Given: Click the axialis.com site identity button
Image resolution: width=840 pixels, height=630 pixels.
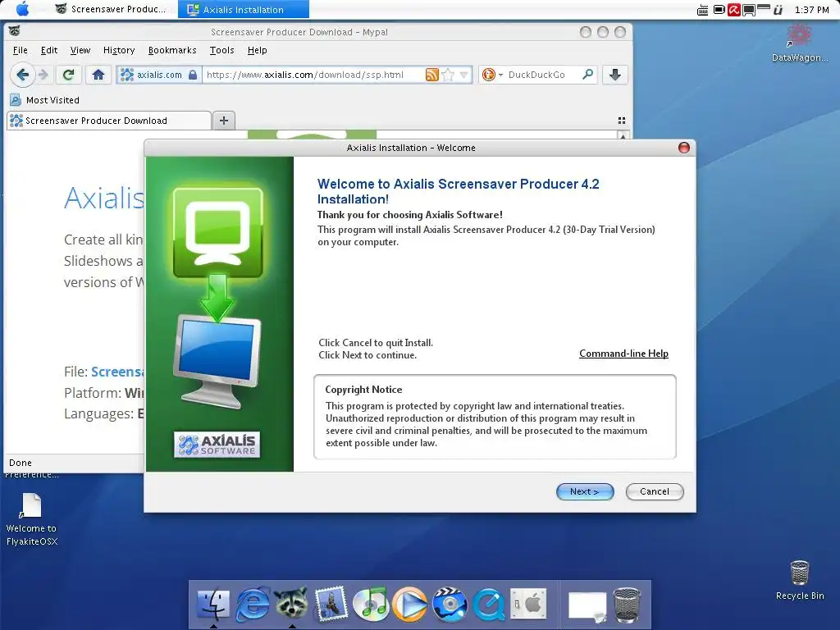Looking at the screenshot, I should (158, 75).
